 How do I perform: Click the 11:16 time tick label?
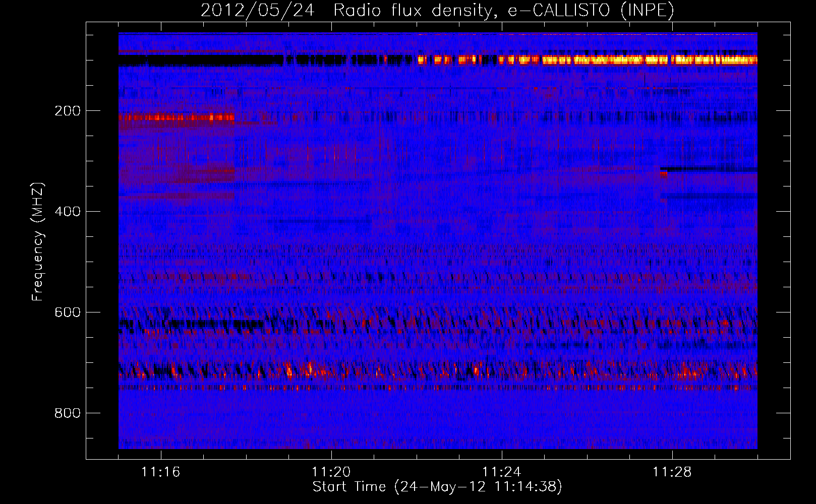tap(161, 472)
